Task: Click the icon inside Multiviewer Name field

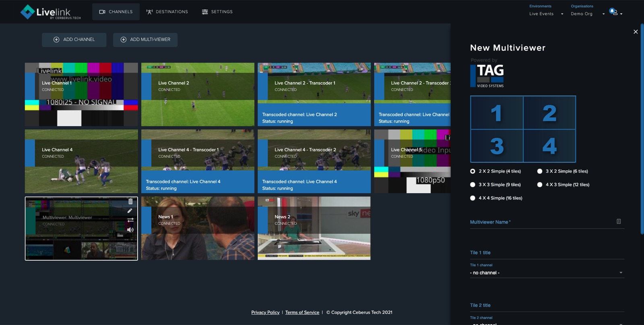Action: pos(619,221)
